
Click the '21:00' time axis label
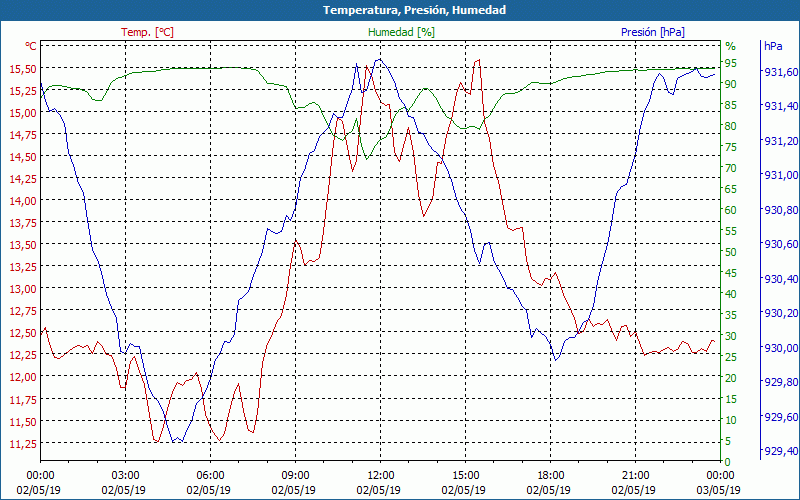click(636, 476)
